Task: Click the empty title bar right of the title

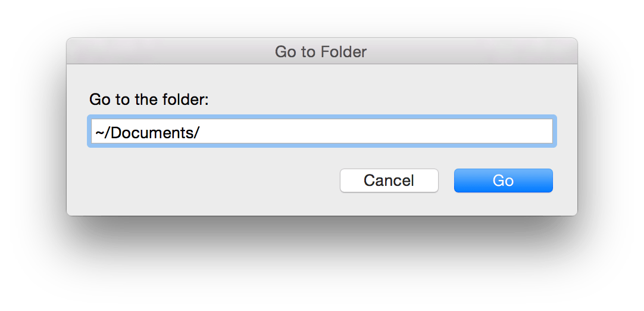Action: (476, 52)
